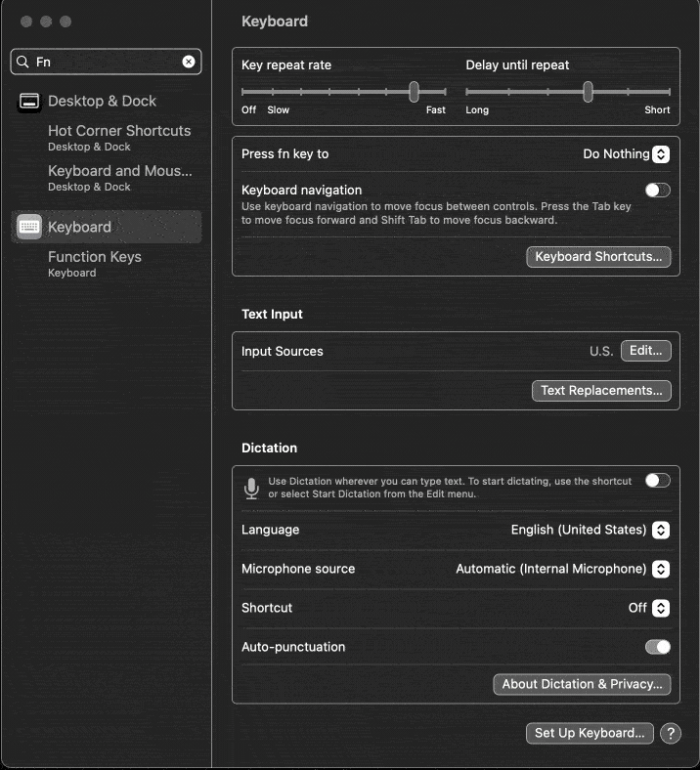The width and height of the screenshot is (700, 770).
Task: Click the Auto-punctuation label
Action: click(x=293, y=647)
